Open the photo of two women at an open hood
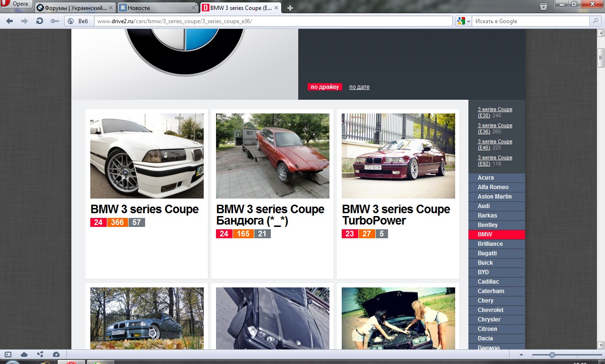The height and width of the screenshot is (364, 605). tap(398, 318)
